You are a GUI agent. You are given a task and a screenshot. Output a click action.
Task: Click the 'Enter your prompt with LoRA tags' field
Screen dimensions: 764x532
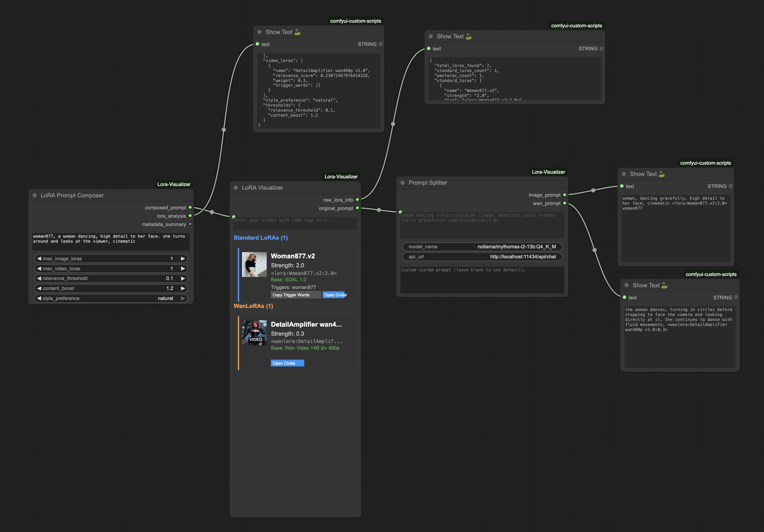295,223
